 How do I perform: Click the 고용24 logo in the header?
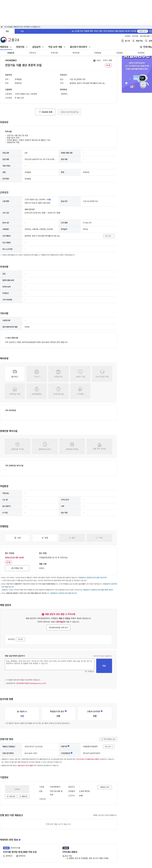tap(10, 40)
